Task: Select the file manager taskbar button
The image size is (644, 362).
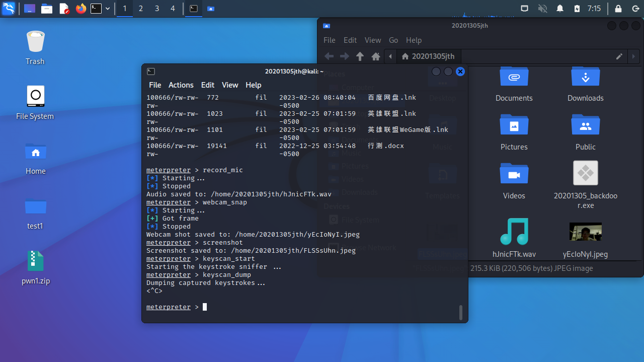Action: [211, 9]
